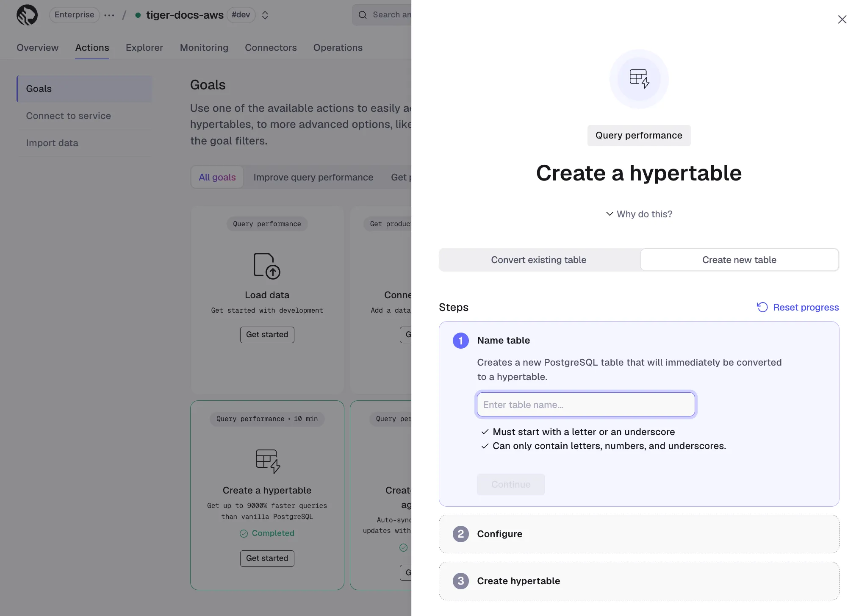859x616 pixels.
Task: Click the tiger-docs-aws service name
Action: [185, 15]
